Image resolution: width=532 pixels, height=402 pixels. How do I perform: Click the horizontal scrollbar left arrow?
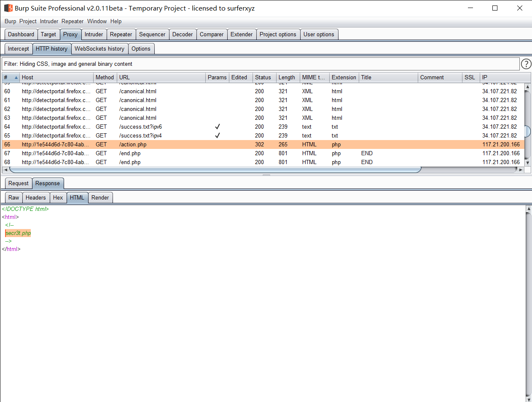click(x=6, y=170)
